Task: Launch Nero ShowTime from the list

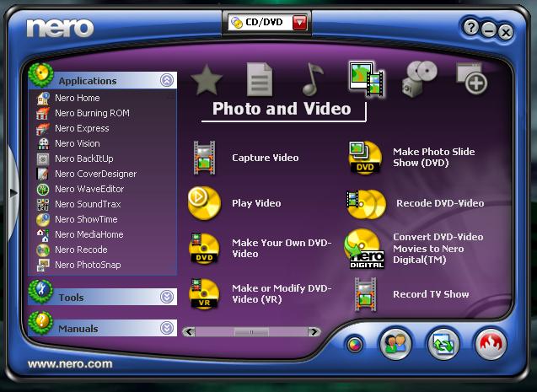Action: 86,219
